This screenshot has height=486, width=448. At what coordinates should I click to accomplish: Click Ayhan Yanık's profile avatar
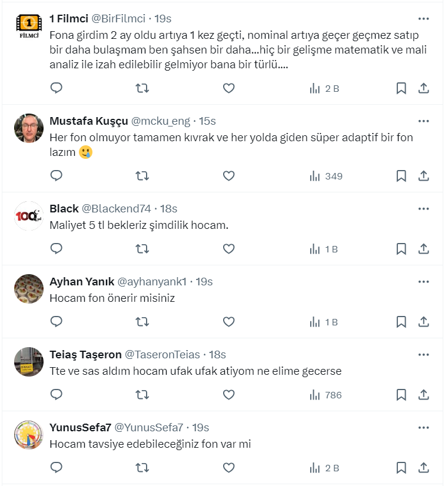tap(29, 289)
